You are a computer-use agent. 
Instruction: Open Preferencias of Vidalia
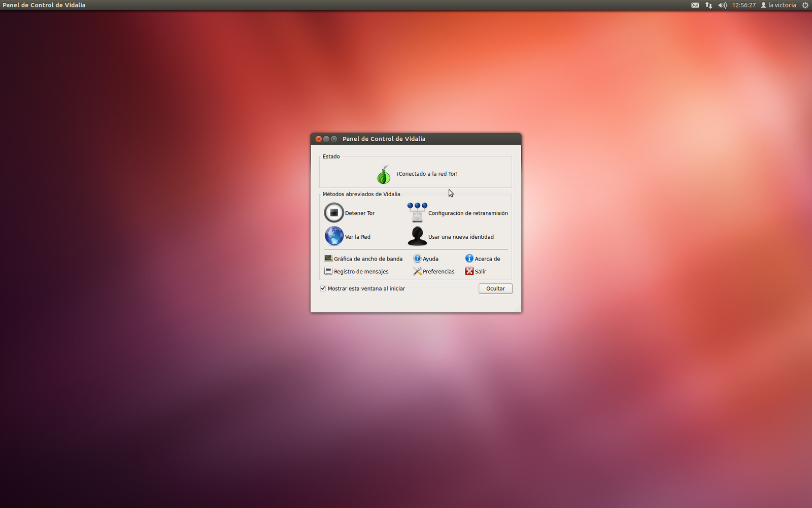click(417, 271)
